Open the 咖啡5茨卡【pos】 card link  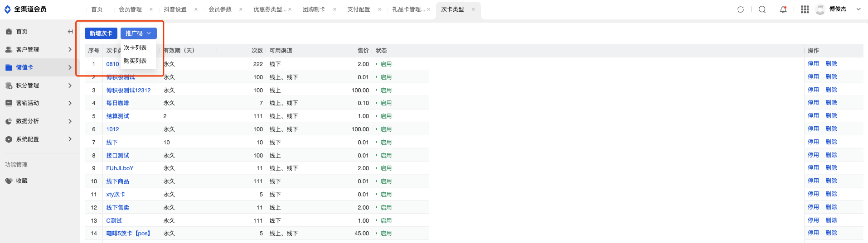click(x=128, y=233)
